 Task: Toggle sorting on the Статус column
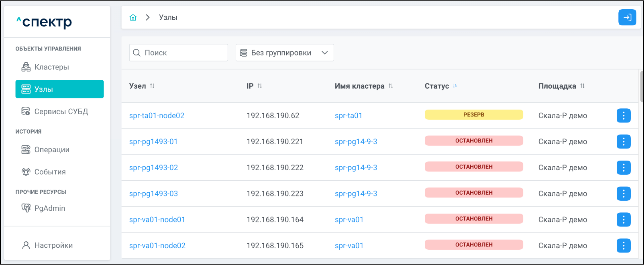click(x=455, y=86)
